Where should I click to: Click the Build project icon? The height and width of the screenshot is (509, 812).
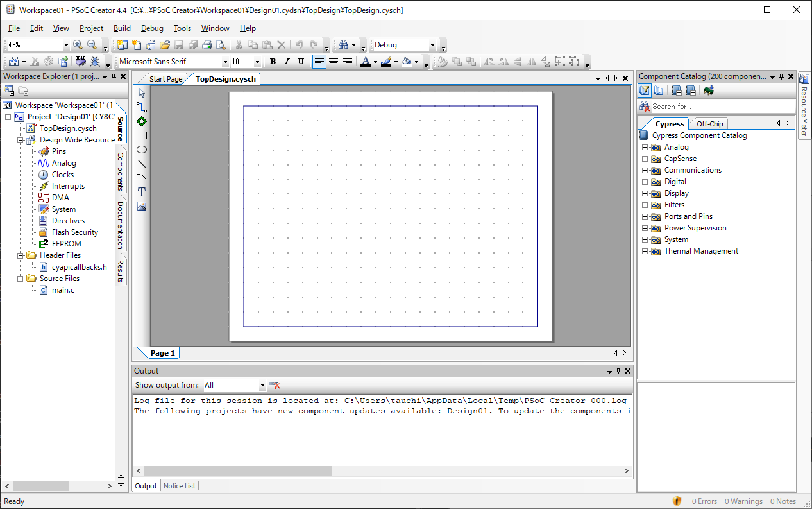coord(14,62)
